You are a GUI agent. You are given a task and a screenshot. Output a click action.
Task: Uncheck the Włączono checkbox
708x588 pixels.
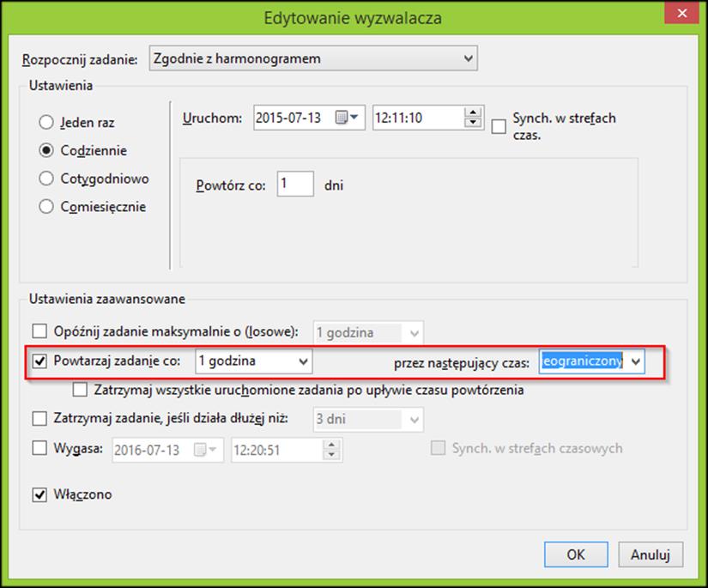(39, 494)
